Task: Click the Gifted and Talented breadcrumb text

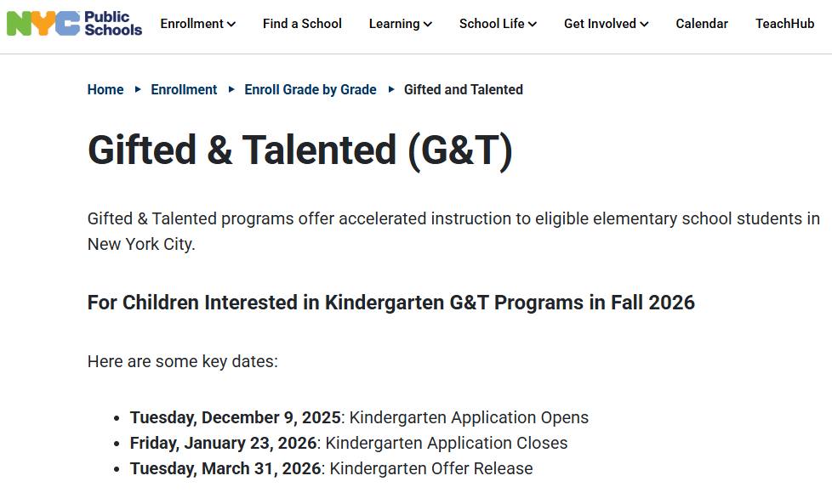Action: [464, 89]
